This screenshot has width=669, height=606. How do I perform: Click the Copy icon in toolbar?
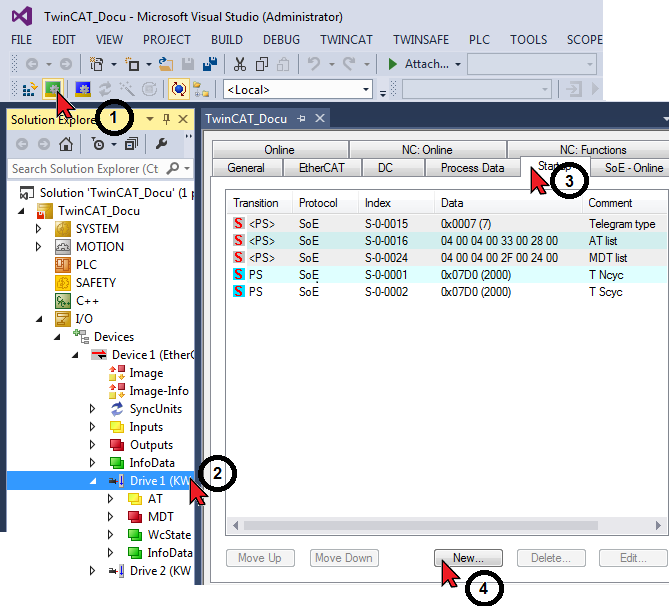(x=262, y=64)
